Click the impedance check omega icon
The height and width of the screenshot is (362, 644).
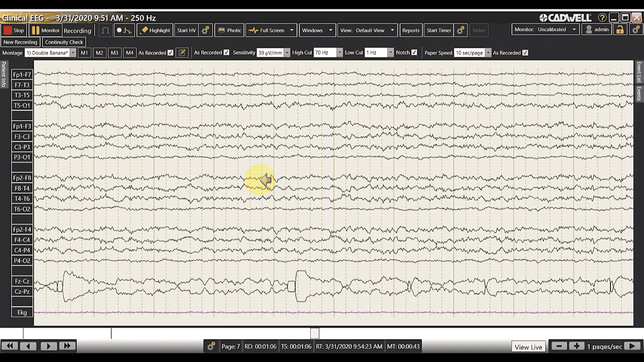click(105, 31)
